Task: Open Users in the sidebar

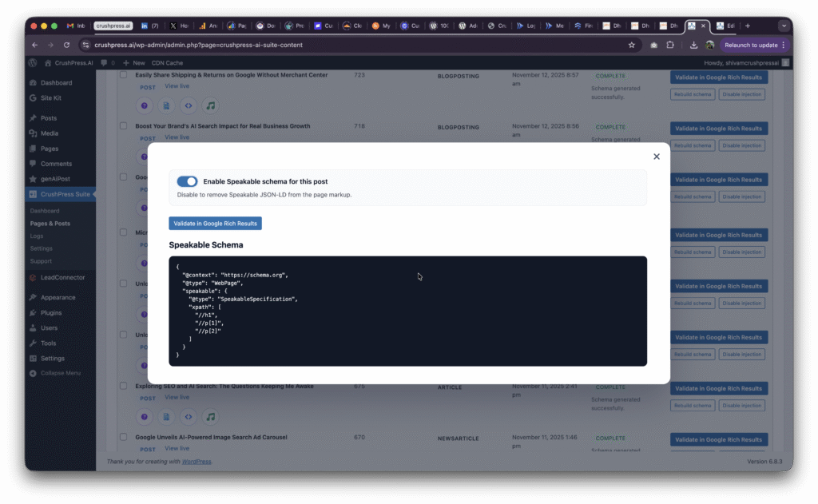Action: pos(49,328)
